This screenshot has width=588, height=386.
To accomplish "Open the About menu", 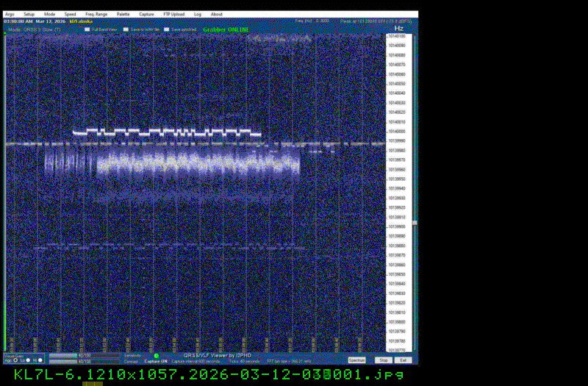I will pos(217,14).
